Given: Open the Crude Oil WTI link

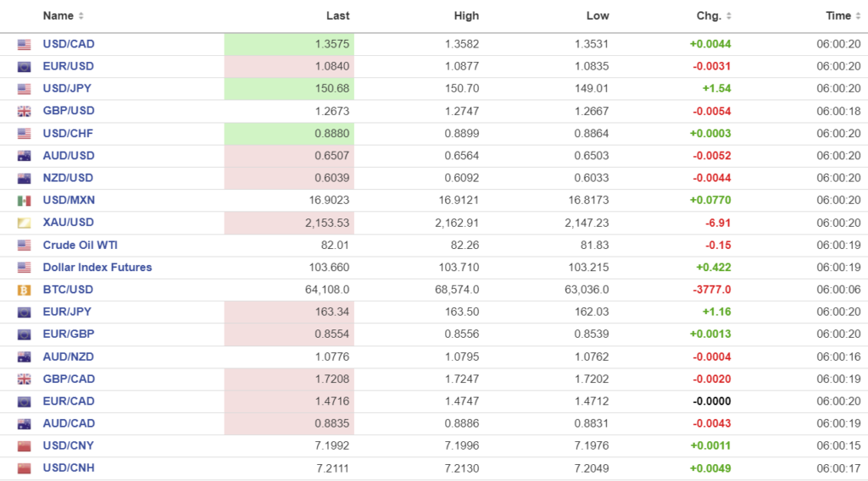Looking at the screenshot, I should point(81,245).
